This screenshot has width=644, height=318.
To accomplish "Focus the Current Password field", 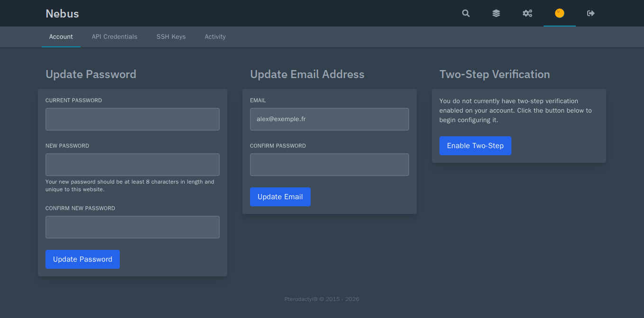I will point(133,119).
